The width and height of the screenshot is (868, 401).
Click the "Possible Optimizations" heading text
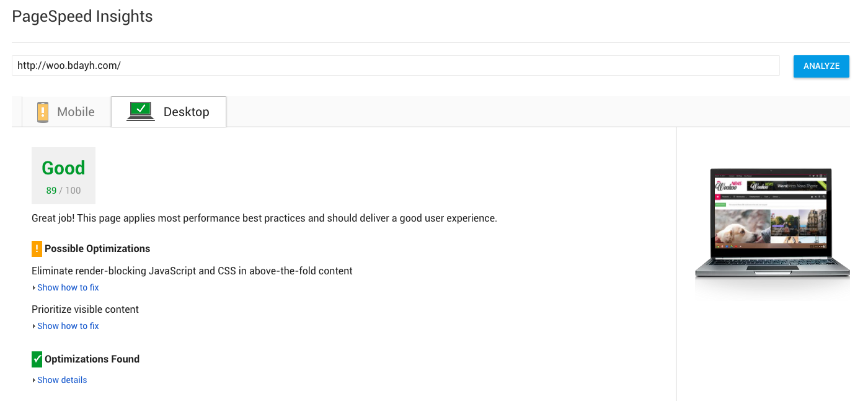tap(97, 249)
